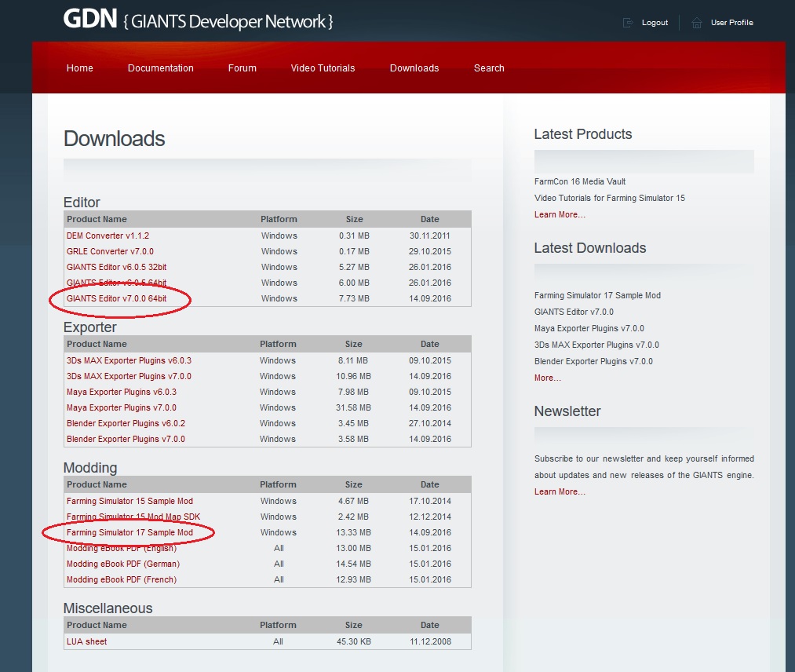Download Farming Simulator 15 Sample Mod
795x672 pixels.
point(129,501)
